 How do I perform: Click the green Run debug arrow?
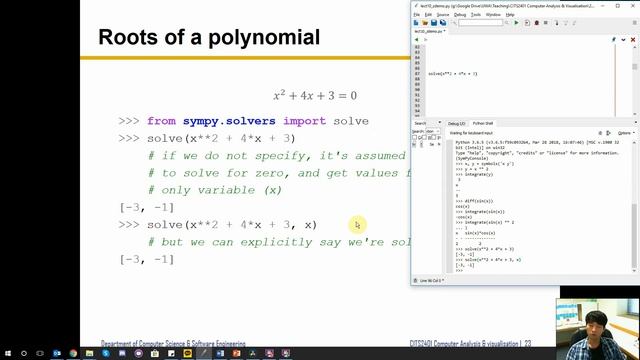(516, 23)
